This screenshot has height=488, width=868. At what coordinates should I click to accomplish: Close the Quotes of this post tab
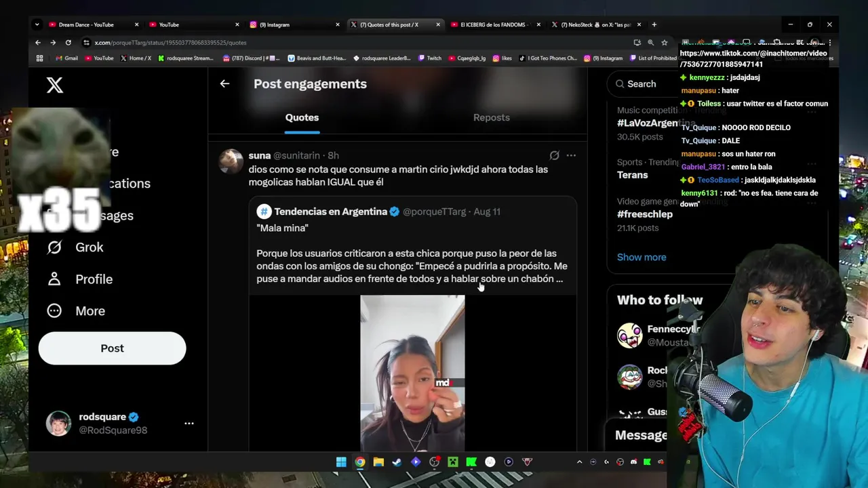pos(437,24)
